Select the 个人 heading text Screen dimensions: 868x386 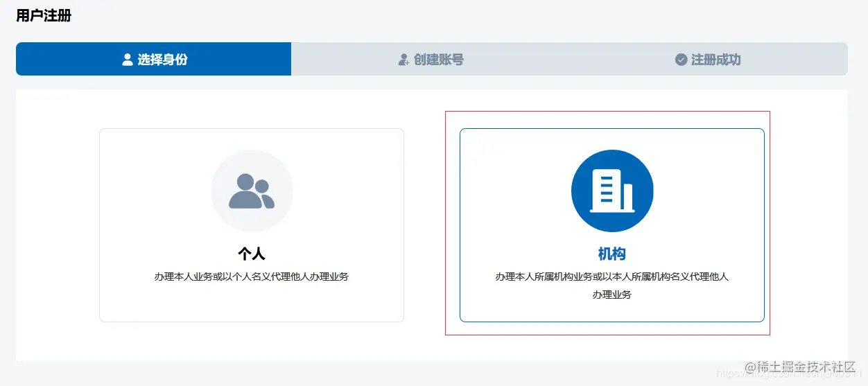click(252, 253)
